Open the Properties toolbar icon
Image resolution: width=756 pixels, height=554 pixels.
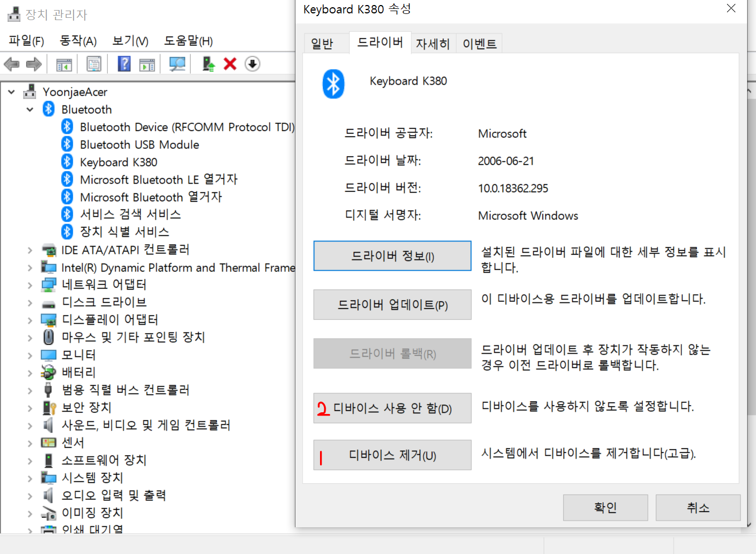(x=94, y=64)
